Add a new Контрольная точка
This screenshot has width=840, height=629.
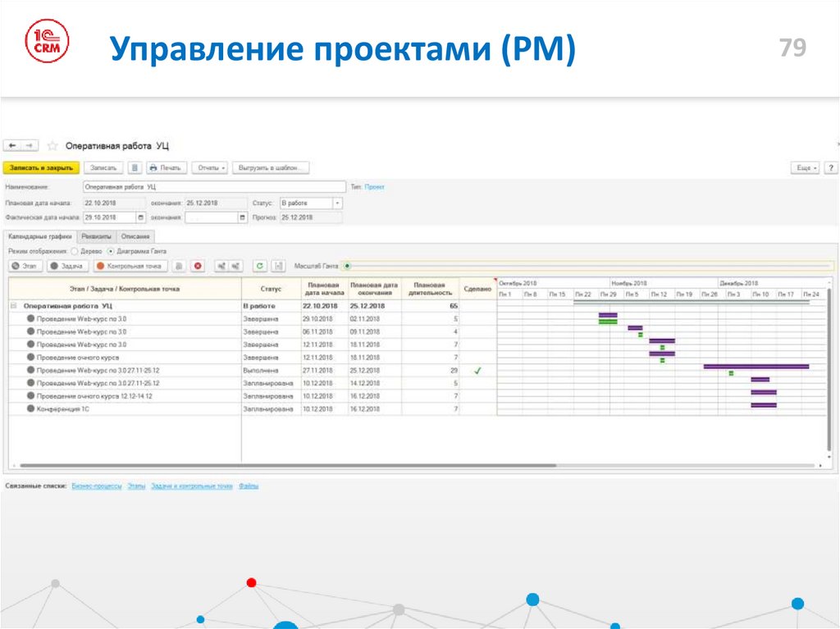point(130,266)
